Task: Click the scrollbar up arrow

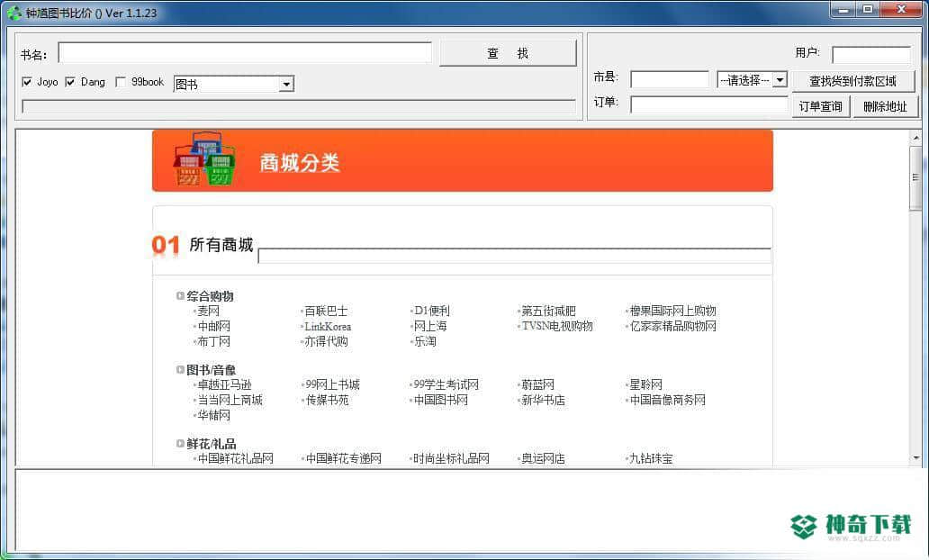Action: point(916,138)
